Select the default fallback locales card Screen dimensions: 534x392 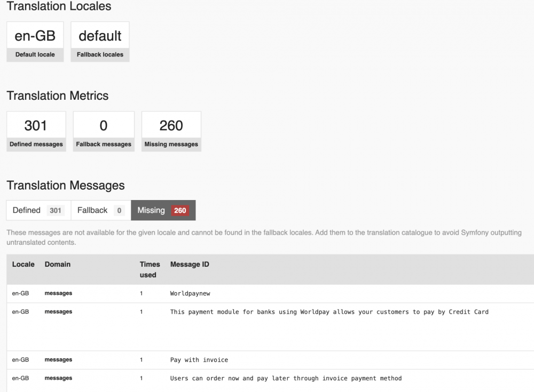[x=100, y=41]
